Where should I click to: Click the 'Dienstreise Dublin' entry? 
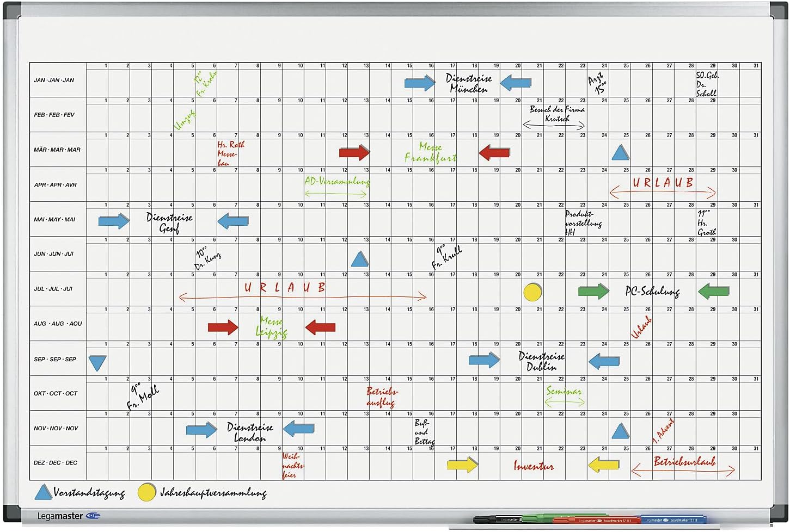[541, 361]
